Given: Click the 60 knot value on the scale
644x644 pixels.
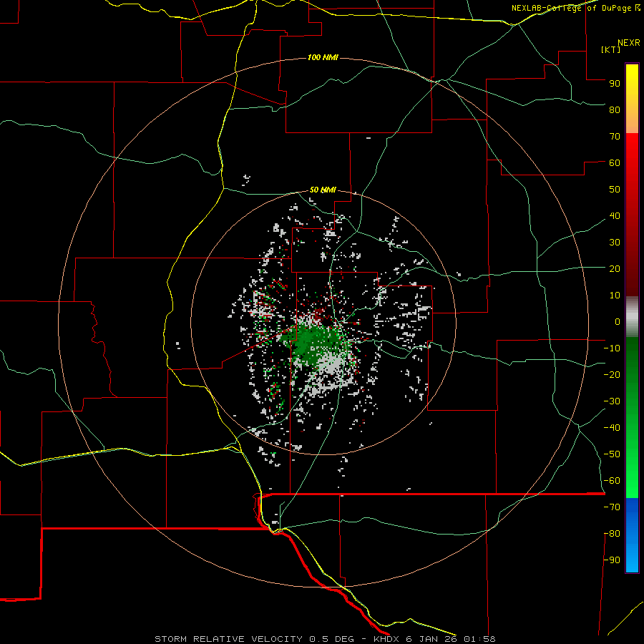Looking at the screenshot, I should [615, 162].
